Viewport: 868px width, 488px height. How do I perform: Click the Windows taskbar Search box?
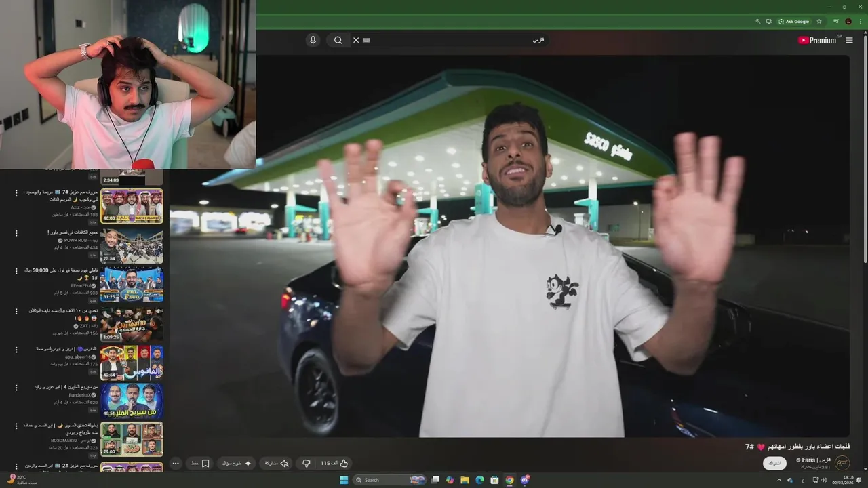(x=389, y=480)
